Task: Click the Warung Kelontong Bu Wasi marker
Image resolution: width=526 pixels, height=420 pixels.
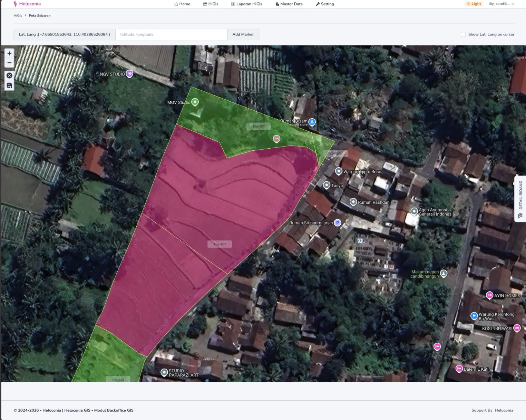Action: coord(474,316)
